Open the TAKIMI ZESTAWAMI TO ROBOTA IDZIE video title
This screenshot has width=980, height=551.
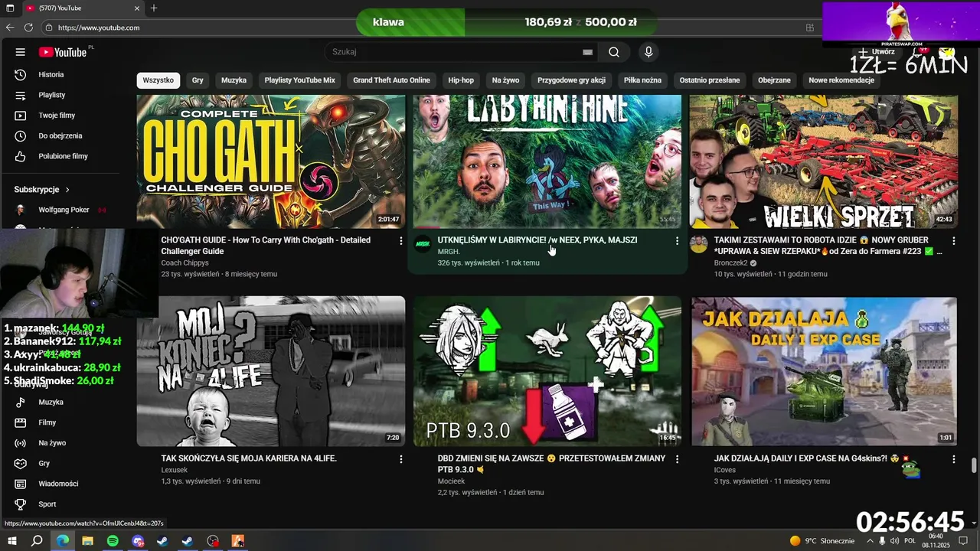pos(828,246)
